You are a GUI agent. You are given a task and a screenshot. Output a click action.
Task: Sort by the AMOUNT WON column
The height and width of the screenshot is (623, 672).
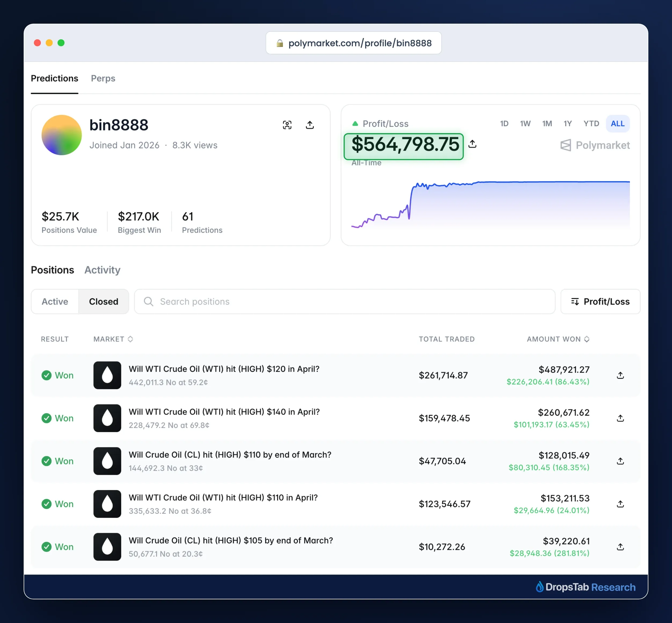[558, 339]
